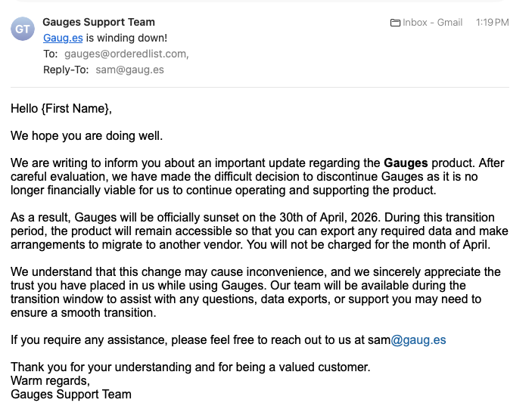The height and width of the screenshot is (409, 532).
Task: Click the bold "Gauges" word in body
Action: (406, 163)
